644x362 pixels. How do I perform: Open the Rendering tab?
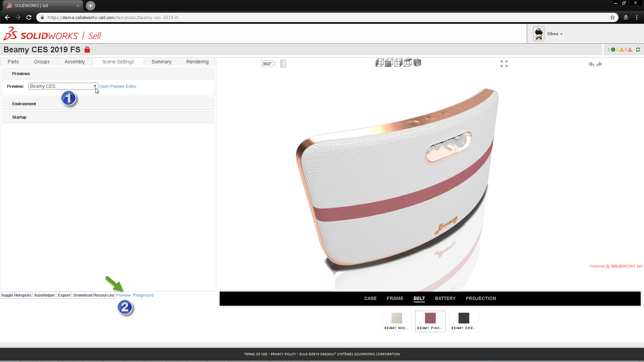[x=197, y=62]
